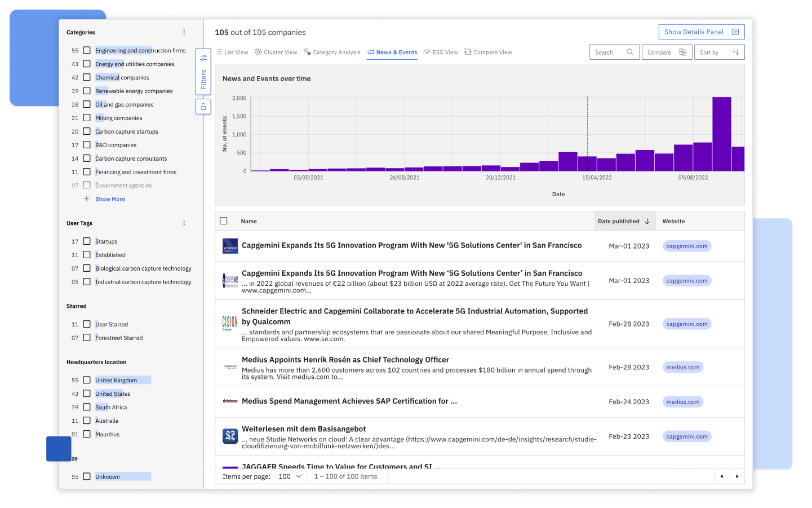The image size is (812, 508).
Task: Check the Established user tag
Action: [87, 255]
